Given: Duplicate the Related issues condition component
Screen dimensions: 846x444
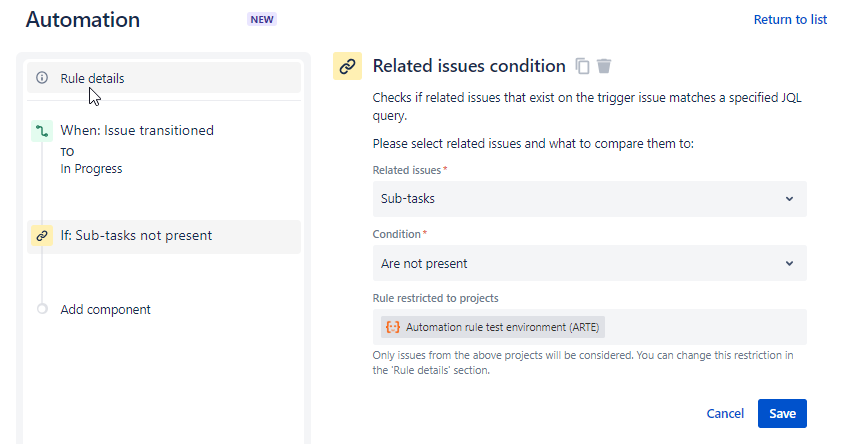Looking at the screenshot, I should point(582,66).
